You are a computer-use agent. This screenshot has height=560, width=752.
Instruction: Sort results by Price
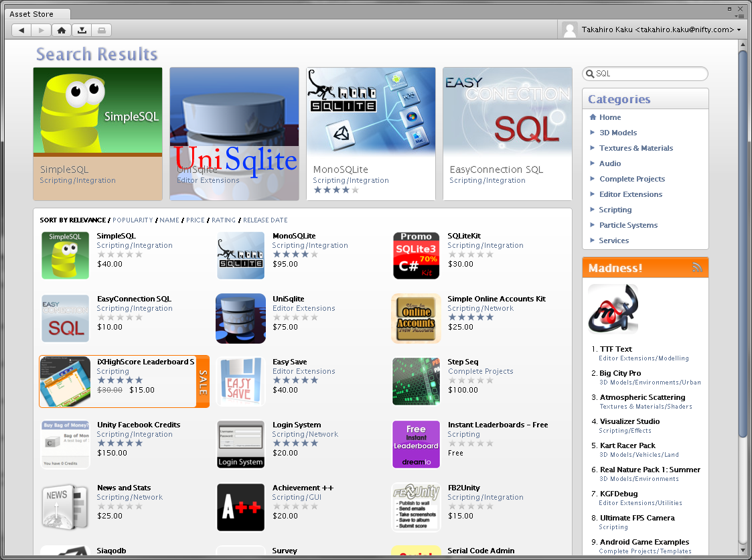[195, 220]
